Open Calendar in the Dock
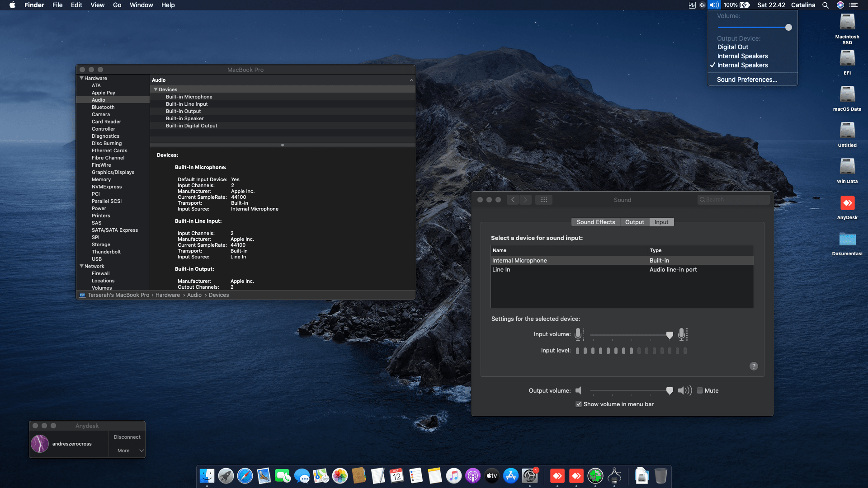 tap(397, 476)
